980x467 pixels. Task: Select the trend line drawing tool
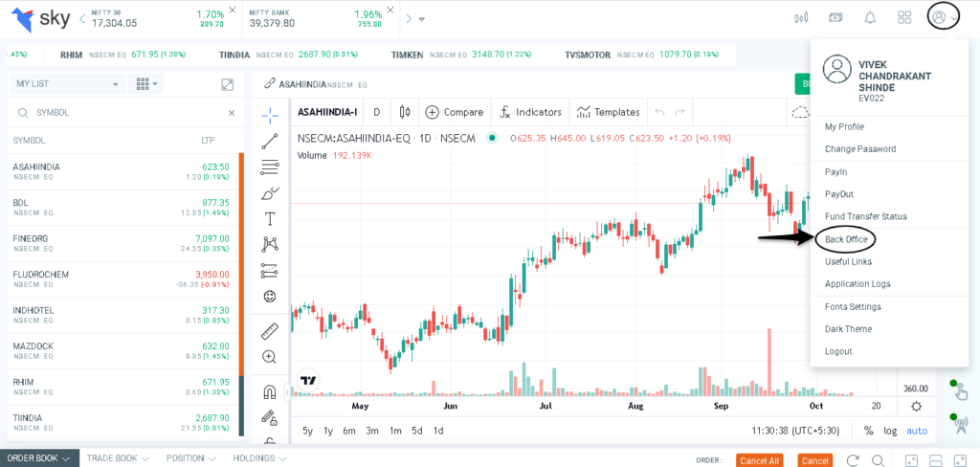270,142
